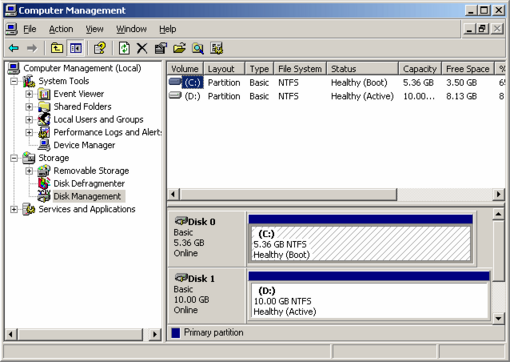
Task: Click the Local Users and Groups icon
Action: pyautogui.click(x=44, y=120)
